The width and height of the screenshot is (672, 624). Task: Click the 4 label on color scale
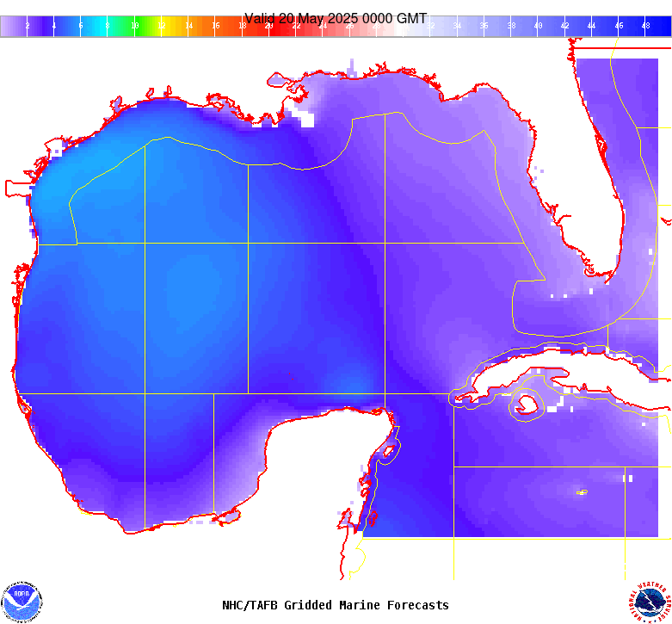coord(54,26)
